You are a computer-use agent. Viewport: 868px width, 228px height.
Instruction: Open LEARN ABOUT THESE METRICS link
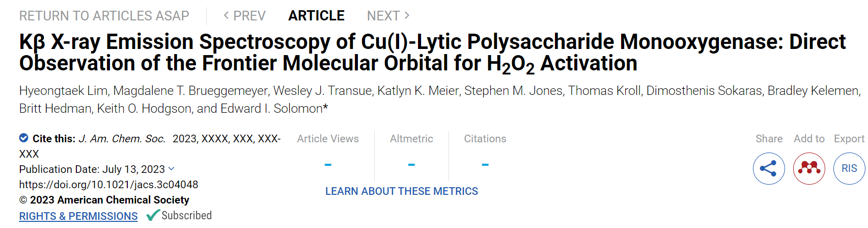pyautogui.click(x=402, y=191)
